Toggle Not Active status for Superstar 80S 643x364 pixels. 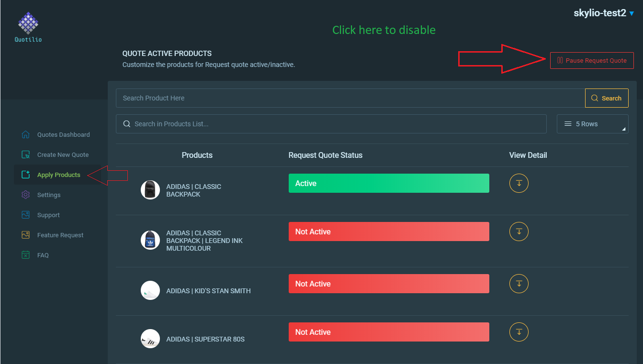pos(389,332)
